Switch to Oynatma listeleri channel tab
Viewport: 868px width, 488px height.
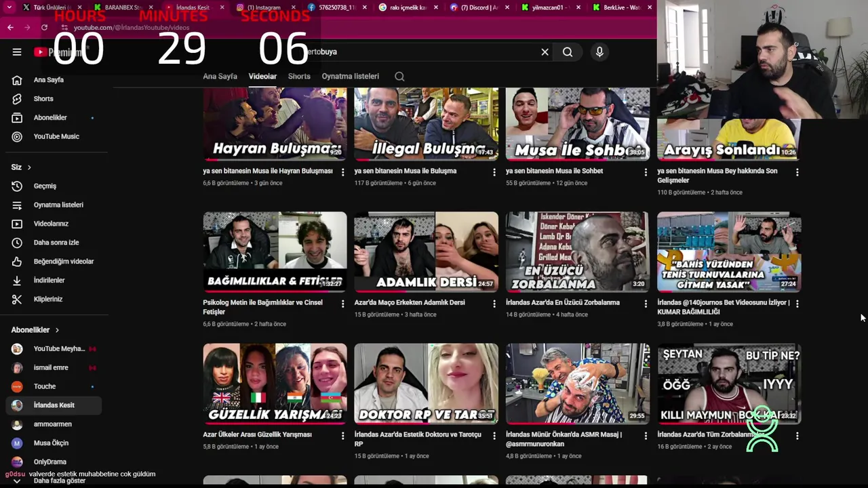point(350,77)
